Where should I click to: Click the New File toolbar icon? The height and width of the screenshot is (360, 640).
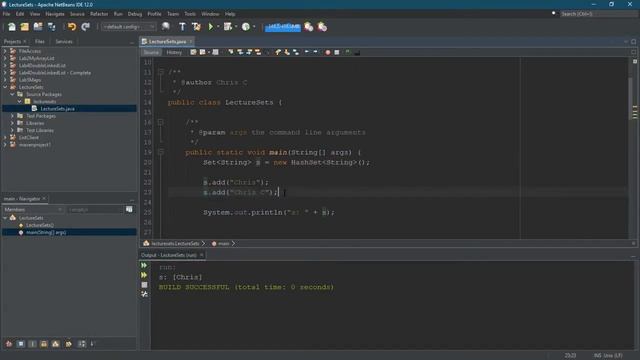coord(11,27)
